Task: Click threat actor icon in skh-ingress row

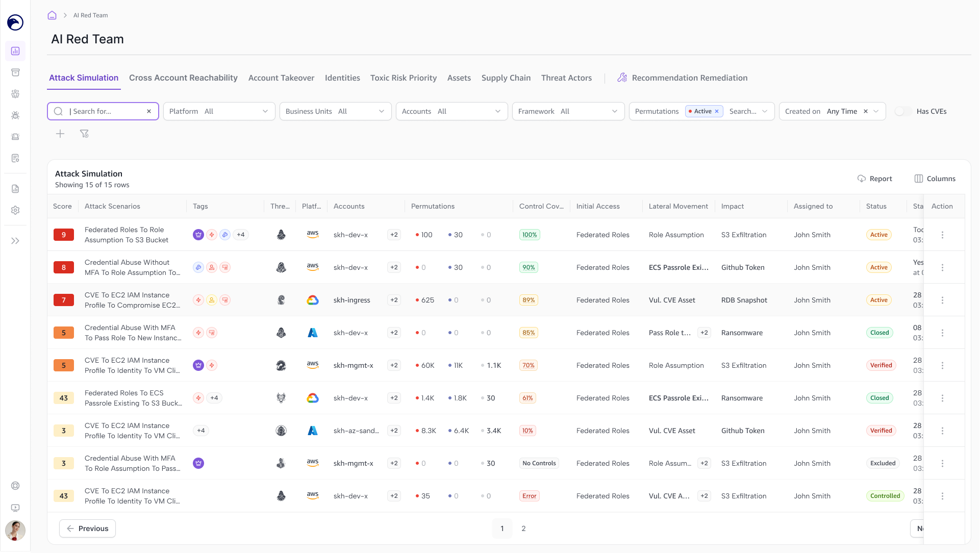Action: [x=281, y=300]
